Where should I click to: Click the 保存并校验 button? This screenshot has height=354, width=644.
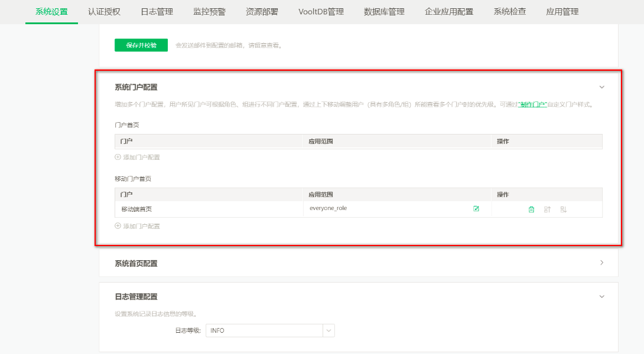(x=141, y=45)
